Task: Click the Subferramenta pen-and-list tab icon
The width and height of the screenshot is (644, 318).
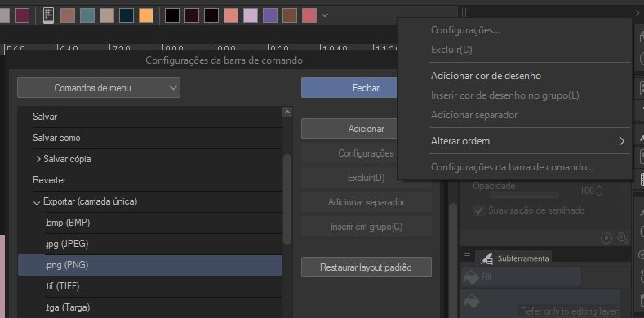Action: coord(487,258)
